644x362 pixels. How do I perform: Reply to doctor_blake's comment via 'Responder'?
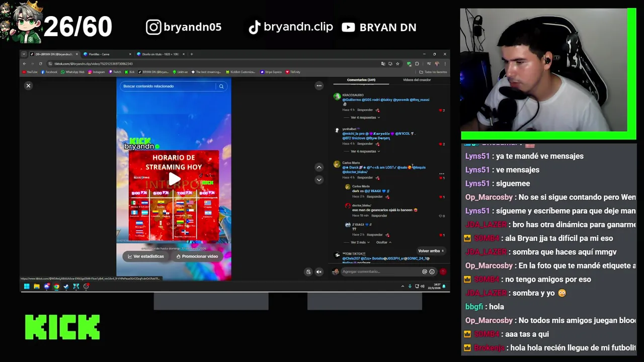pos(379,216)
